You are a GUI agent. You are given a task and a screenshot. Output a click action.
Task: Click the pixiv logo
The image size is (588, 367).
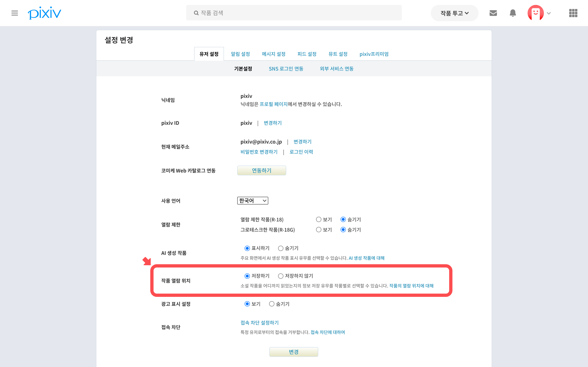click(45, 13)
